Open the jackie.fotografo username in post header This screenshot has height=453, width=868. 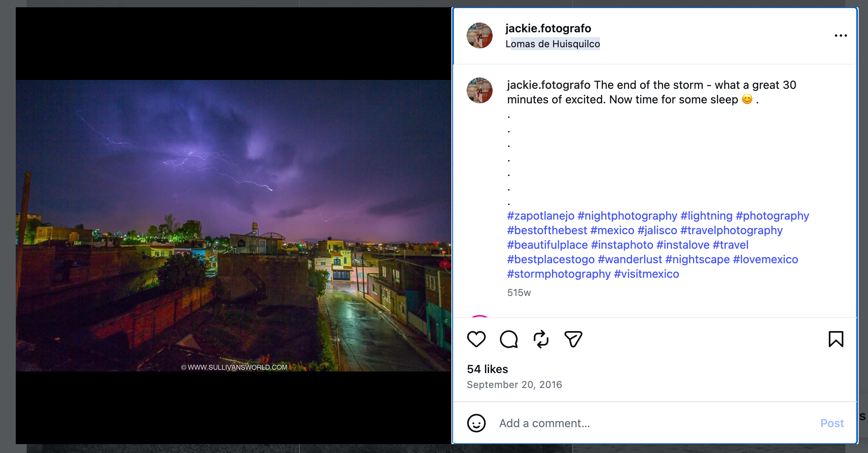point(548,28)
